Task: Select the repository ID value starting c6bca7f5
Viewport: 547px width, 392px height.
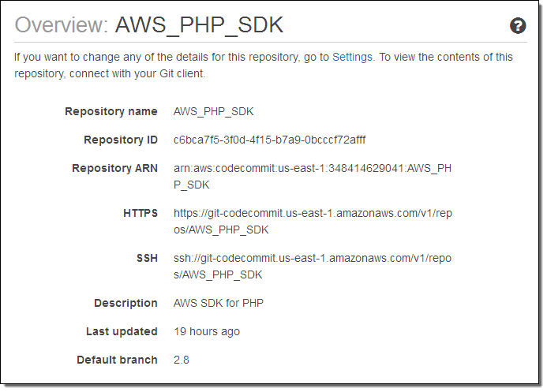Action: [269, 140]
